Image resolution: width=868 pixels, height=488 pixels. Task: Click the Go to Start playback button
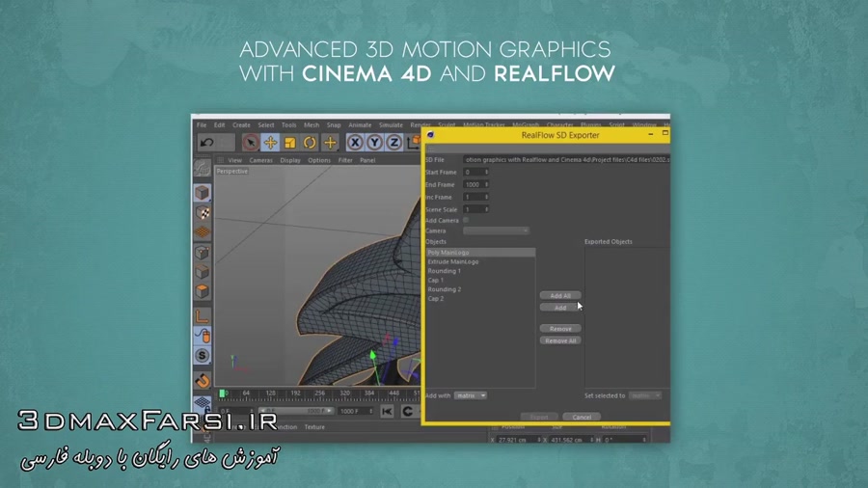coord(387,411)
